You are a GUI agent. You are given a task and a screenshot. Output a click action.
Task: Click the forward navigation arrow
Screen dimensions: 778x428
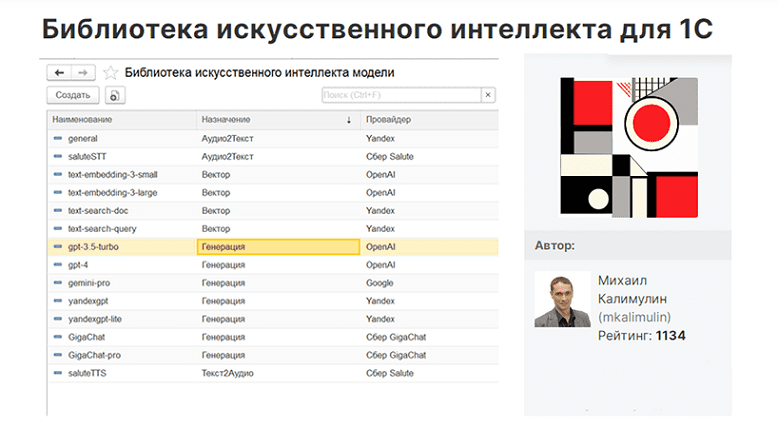pyautogui.click(x=83, y=73)
